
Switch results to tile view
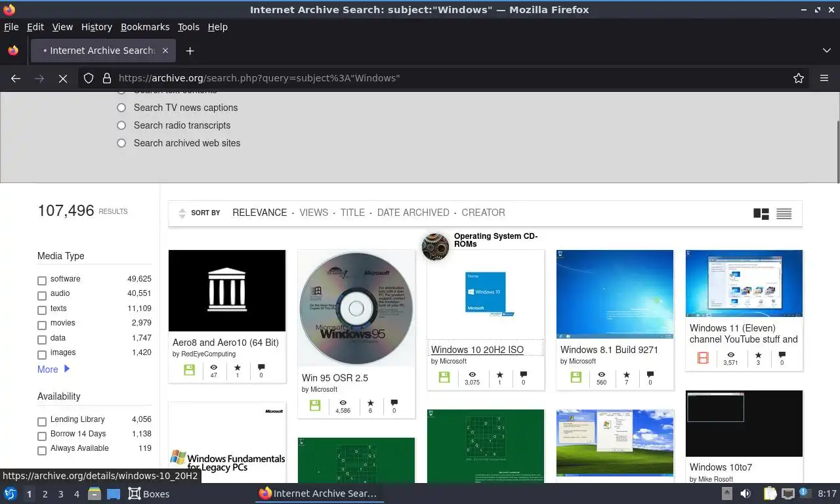pyautogui.click(x=761, y=213)
